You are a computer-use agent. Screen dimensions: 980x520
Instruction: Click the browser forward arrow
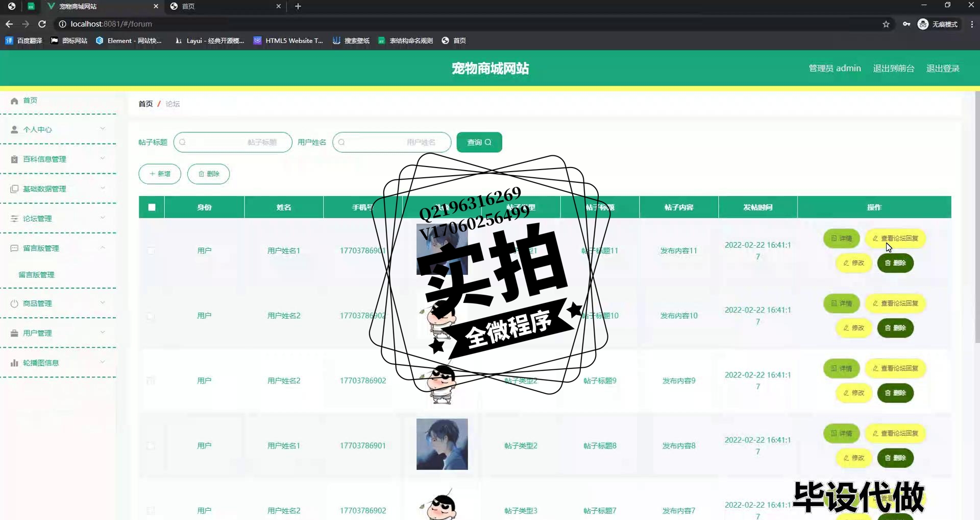click(x=26, y=24)
